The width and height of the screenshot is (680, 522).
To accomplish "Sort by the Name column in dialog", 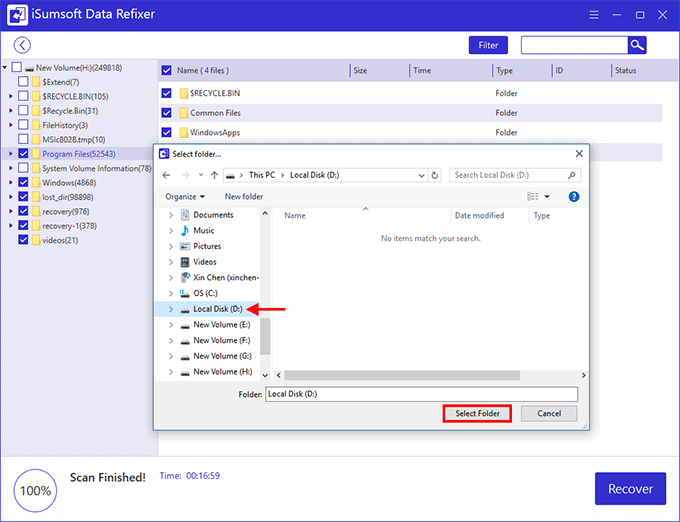I will [x=295, y=215].
